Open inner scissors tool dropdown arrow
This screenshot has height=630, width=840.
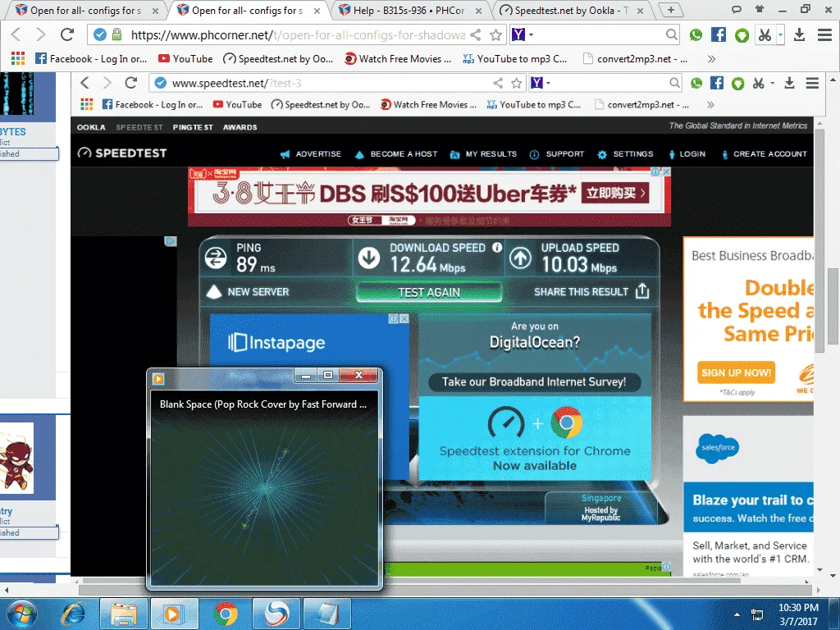pyautogui.click(x=772, y=83)
